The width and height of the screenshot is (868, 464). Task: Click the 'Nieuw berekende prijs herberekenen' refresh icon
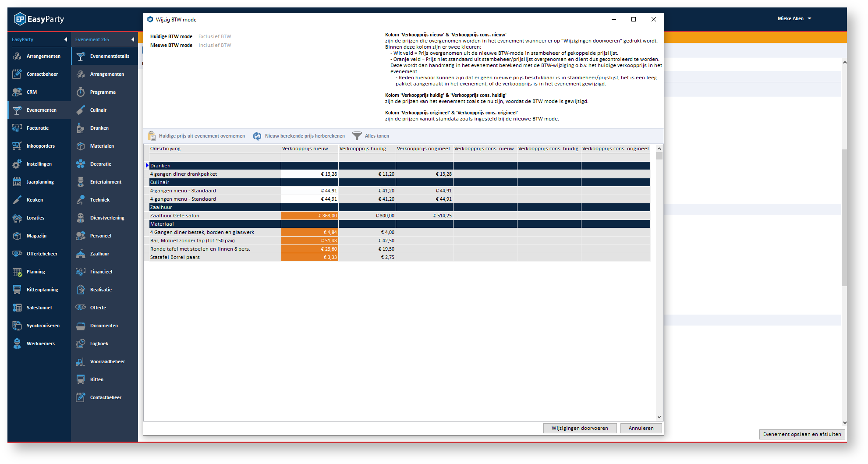[x=257, y=136]
